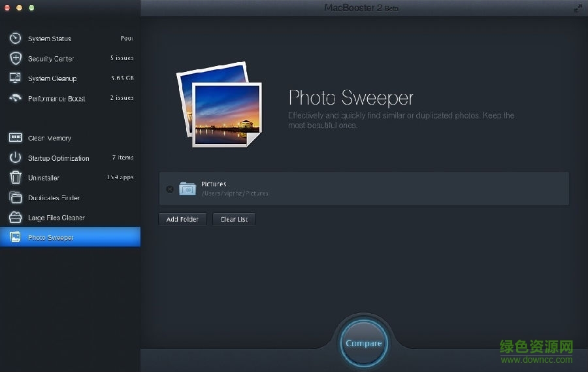588x372 pixels.
Task: Click the Security Center shield icon
Action: pos(15,58)
